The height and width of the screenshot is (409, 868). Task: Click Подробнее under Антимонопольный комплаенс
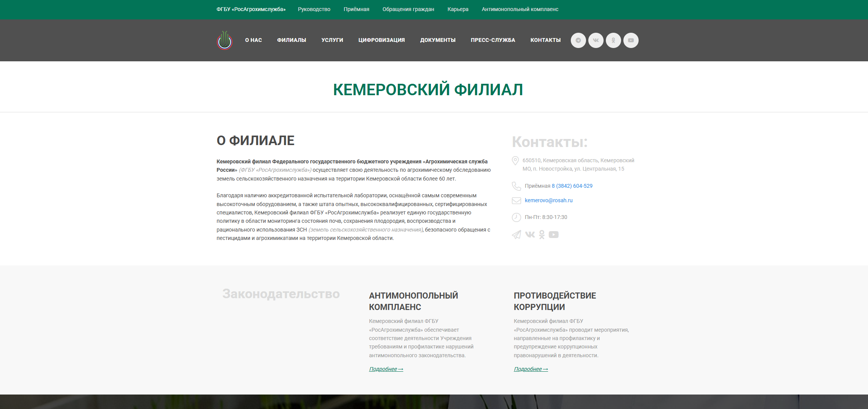point(386,369)
